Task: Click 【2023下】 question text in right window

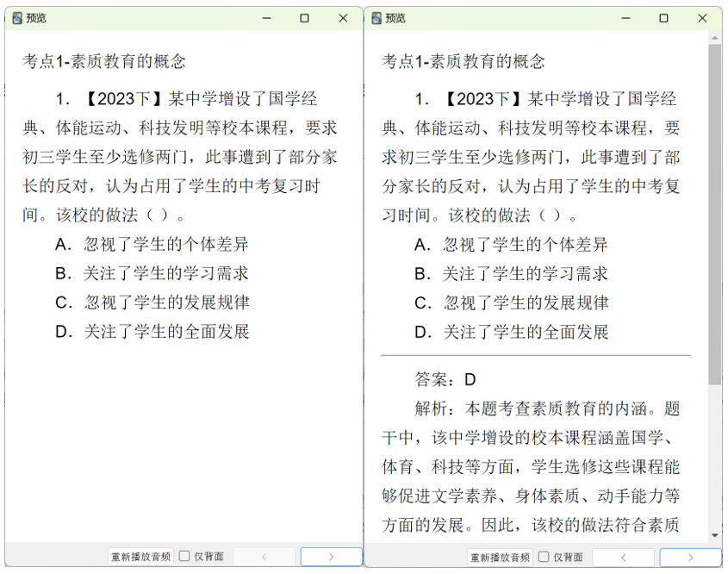Action: [x=532, y=157]
